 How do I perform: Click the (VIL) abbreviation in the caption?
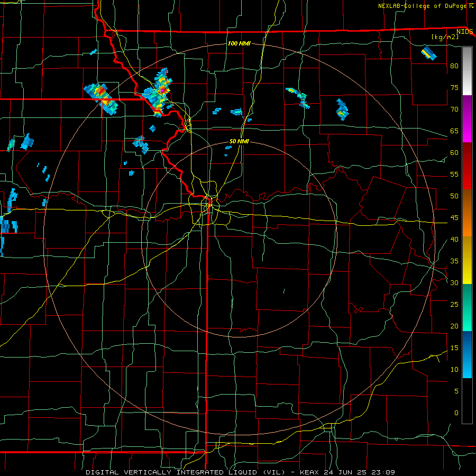point(274,472)
